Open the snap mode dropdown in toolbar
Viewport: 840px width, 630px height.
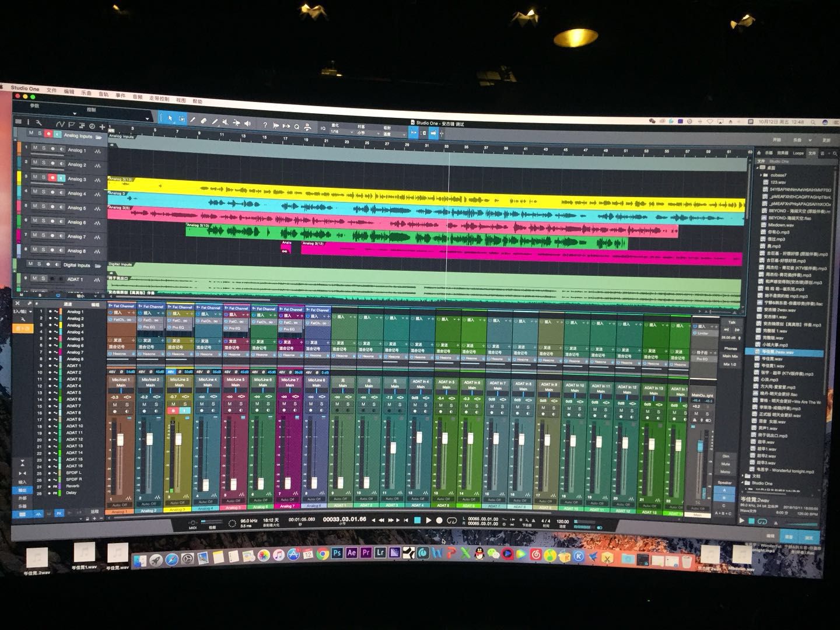pos(395,134)
